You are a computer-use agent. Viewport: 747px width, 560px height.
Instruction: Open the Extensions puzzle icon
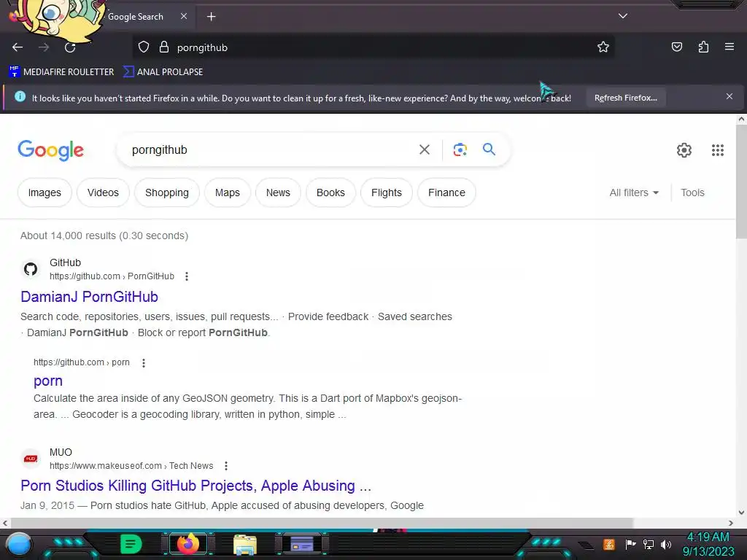coord(703,47)
